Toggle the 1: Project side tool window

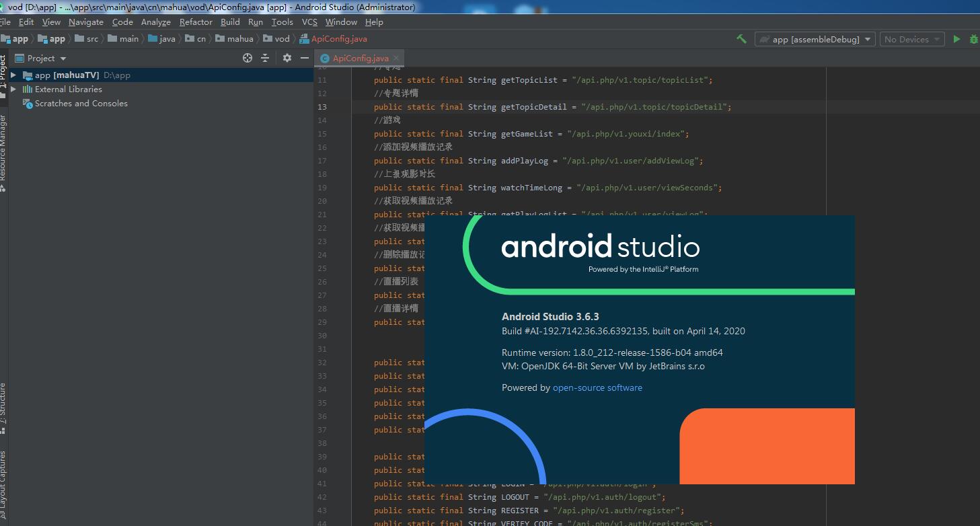(x=3, y=76)
